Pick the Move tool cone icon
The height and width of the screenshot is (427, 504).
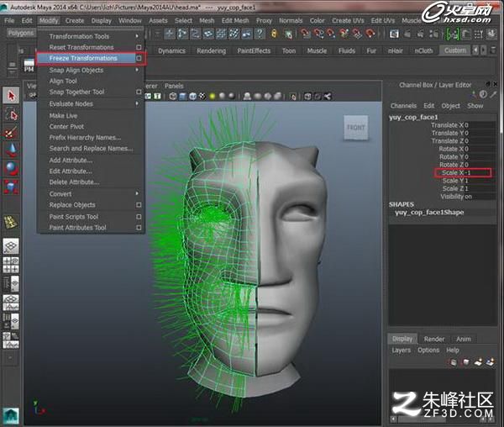coord(11,150)
